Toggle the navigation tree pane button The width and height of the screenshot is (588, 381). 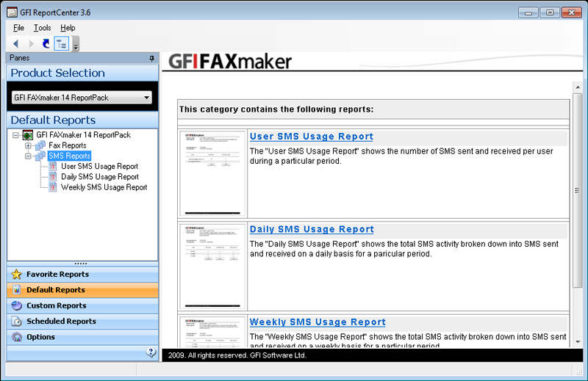point(62,44)
